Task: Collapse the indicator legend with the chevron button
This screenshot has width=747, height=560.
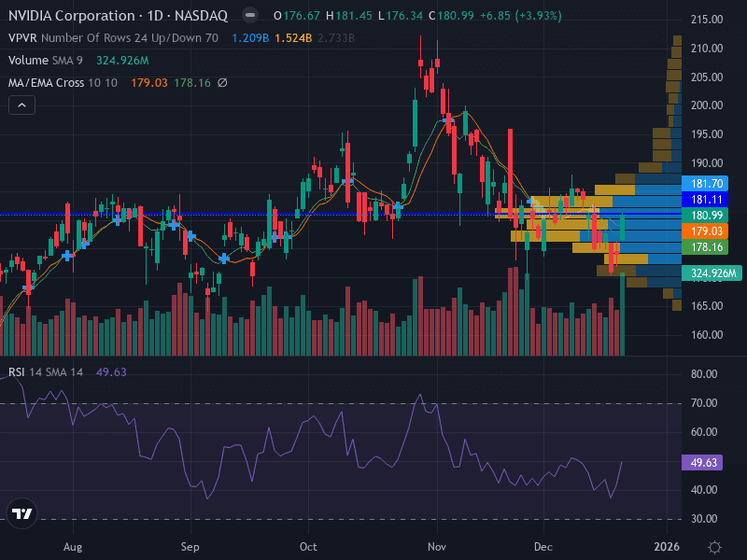Action: click(21, 105)
